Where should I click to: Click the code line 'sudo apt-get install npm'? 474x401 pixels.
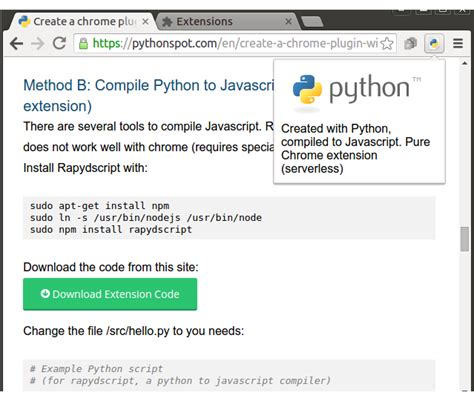point(99,206)
